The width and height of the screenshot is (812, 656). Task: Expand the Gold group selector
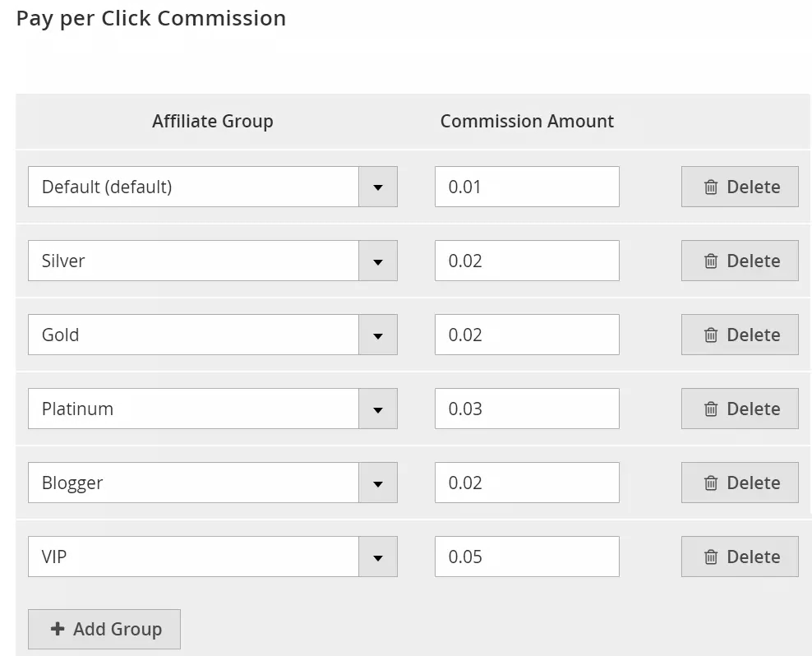[378, 335]
